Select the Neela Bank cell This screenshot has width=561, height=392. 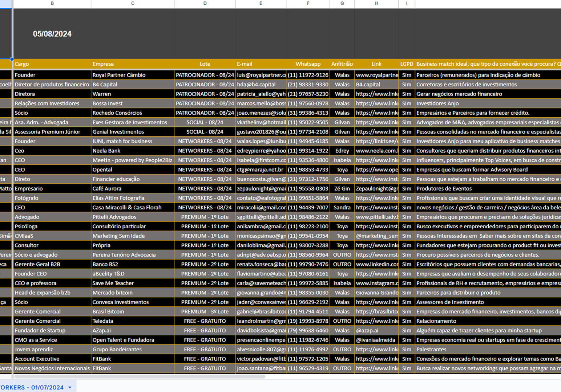pyautogui.click(x=133, y=151)
